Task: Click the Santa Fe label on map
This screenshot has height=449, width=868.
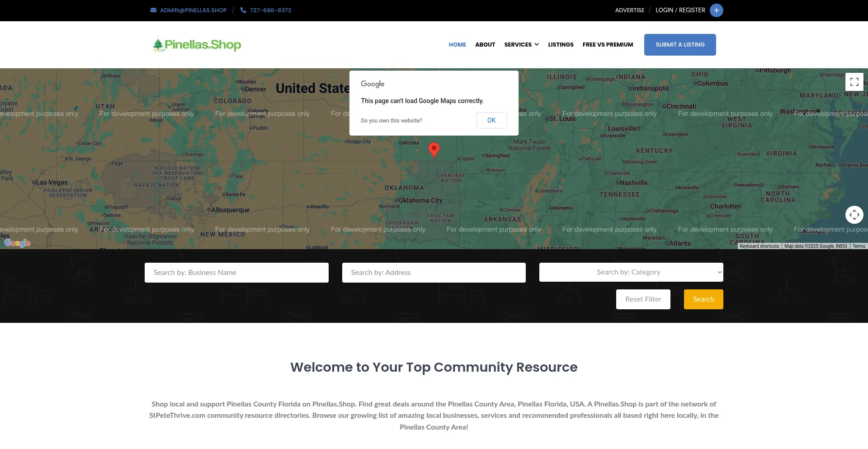Action: [235, 194]
